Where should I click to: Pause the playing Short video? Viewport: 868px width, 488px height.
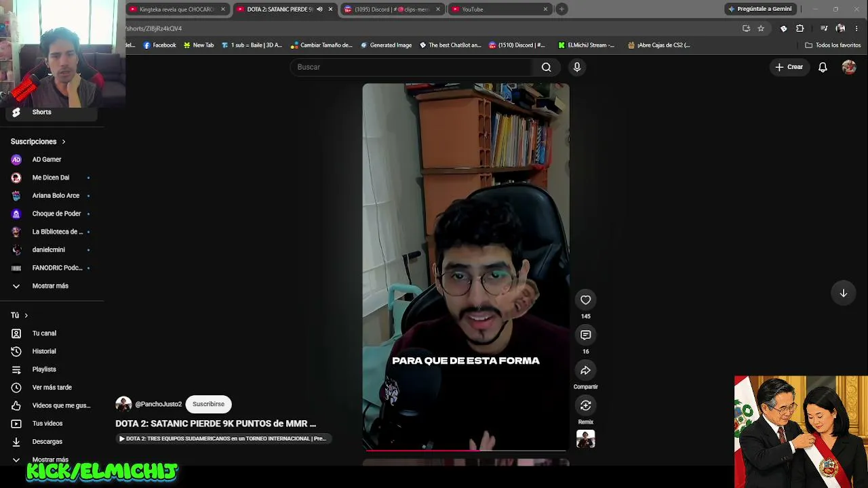click(466, 266)
